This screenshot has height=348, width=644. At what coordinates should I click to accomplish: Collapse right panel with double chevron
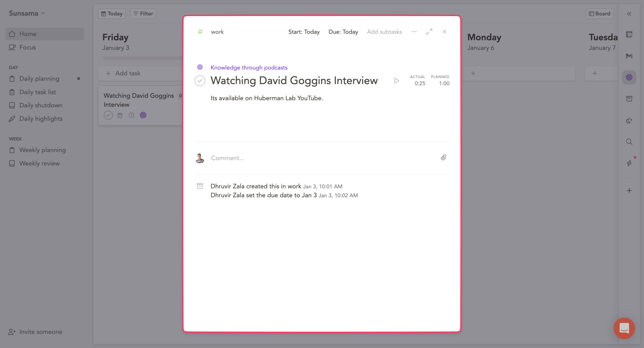(629, 14)
